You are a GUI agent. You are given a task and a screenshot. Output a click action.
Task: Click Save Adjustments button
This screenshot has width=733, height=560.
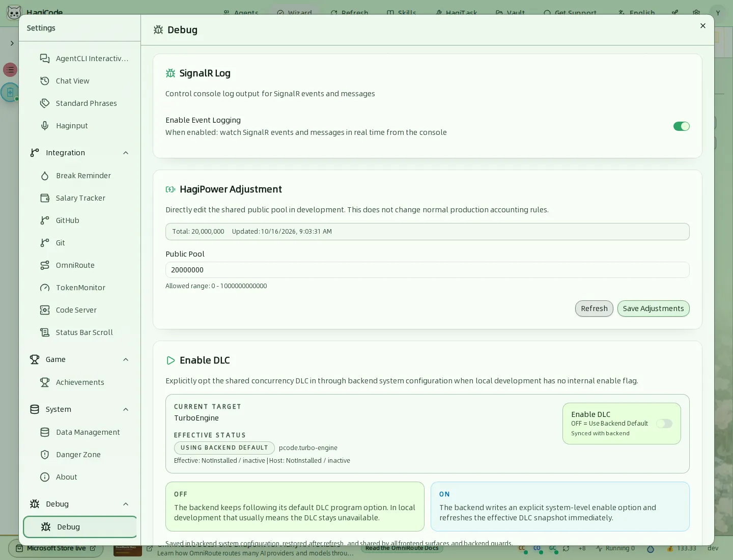(653, 309)
